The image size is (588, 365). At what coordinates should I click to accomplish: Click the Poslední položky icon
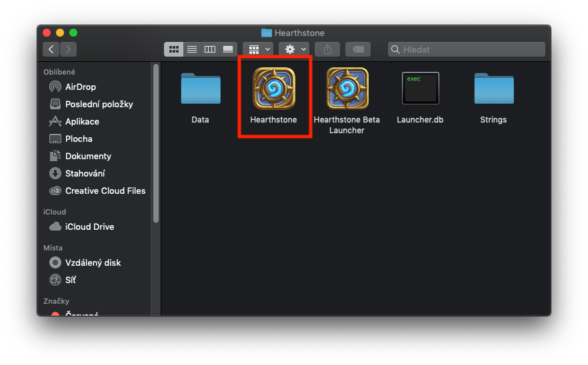point(55,104)
